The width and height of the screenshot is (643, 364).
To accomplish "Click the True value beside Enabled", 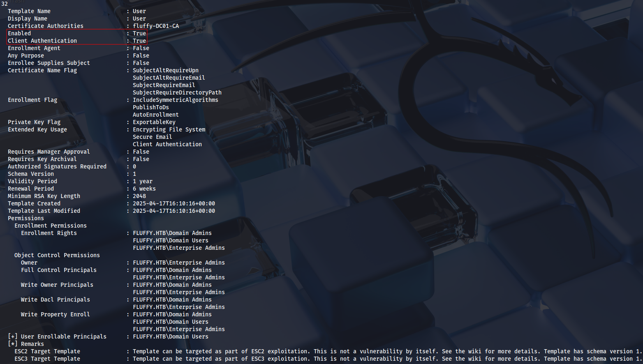I will tap(139, 33).
